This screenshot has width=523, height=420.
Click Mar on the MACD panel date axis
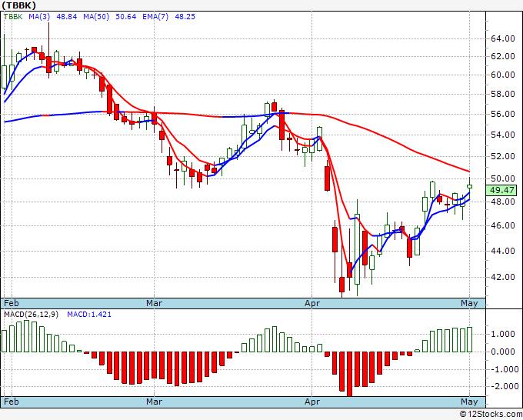154,402
